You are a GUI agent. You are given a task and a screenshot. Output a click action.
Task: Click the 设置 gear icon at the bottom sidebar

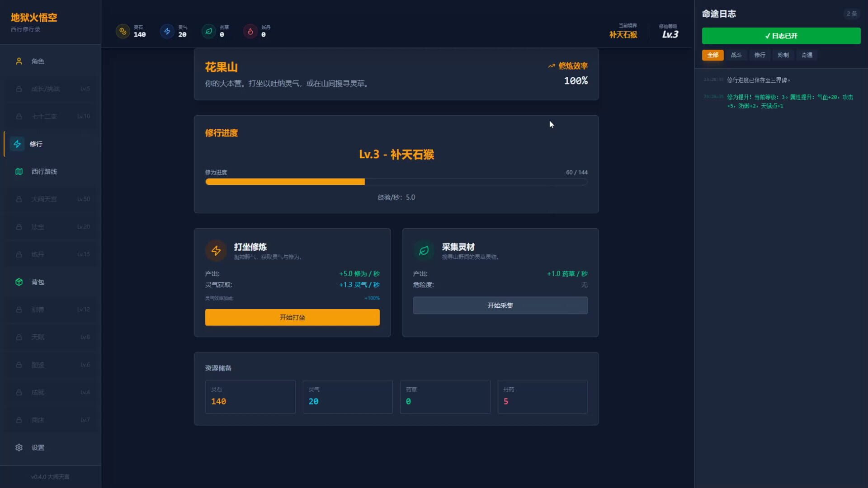pos(19,447)
